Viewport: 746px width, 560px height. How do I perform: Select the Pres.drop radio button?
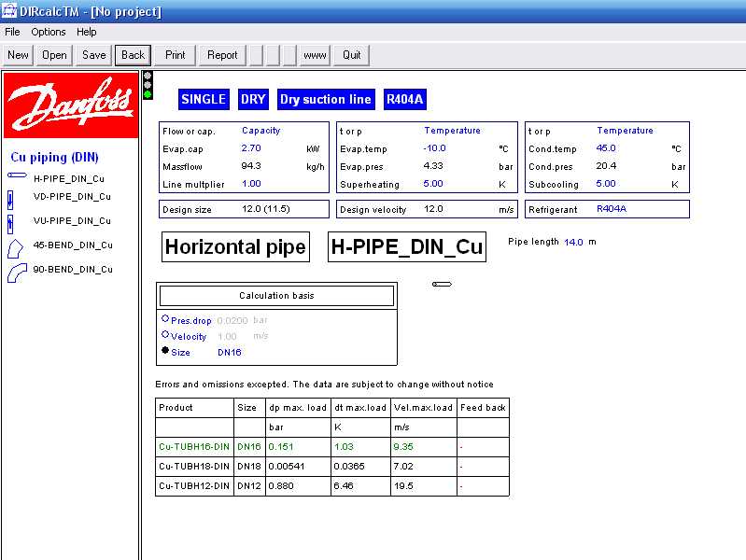(165, 318)
